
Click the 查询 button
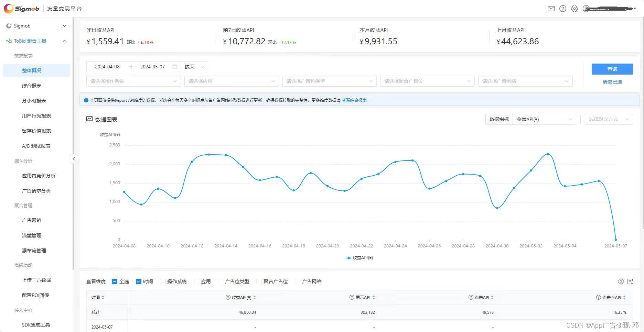tap(612, 69)
